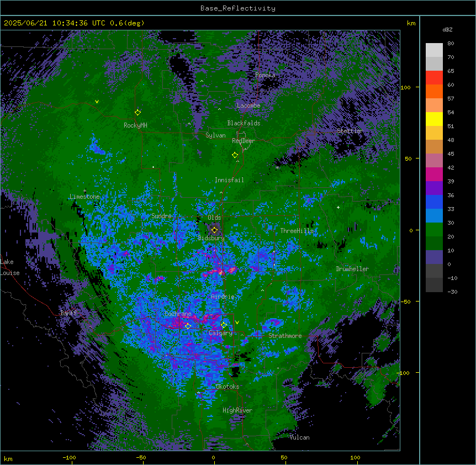Click the white plus marker east of ThreeHills

[338, 207]
